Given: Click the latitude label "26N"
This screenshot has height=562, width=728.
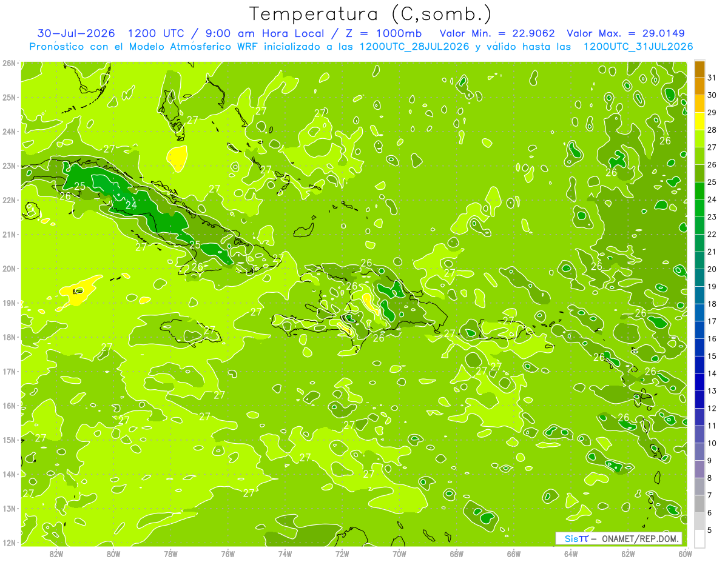Looking at the screenshot, I should [x=8, y=63].
